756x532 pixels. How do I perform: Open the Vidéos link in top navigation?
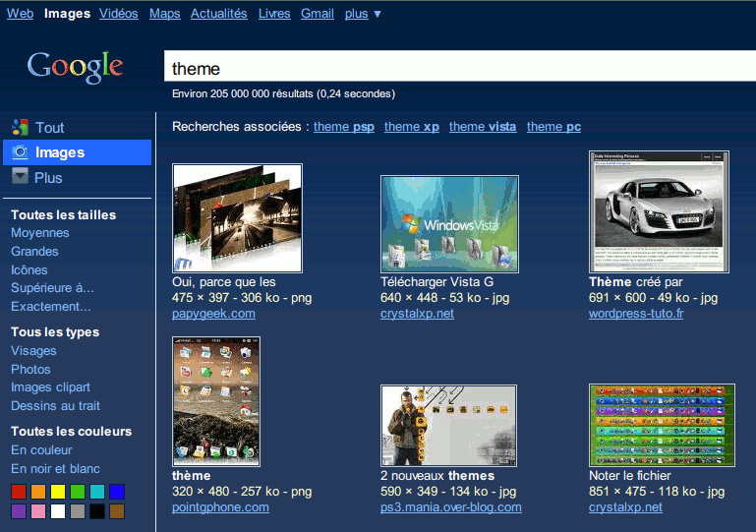[119, 14]
